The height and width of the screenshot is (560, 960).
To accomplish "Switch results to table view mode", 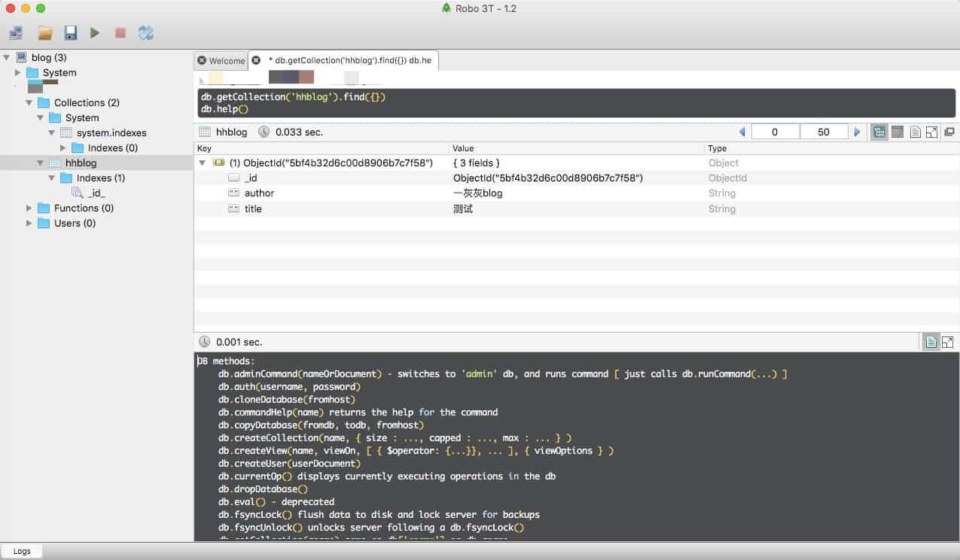I will [x=897, y=132].
